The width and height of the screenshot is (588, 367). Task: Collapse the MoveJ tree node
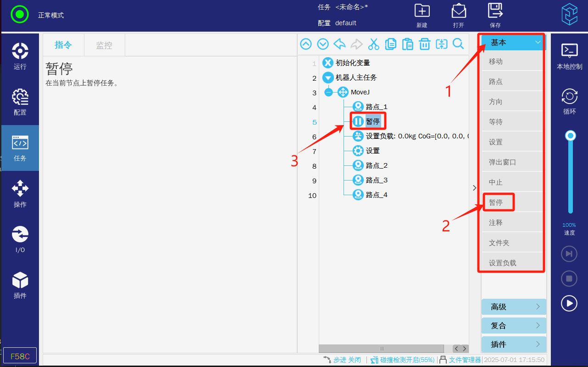[x=328, y=93]
